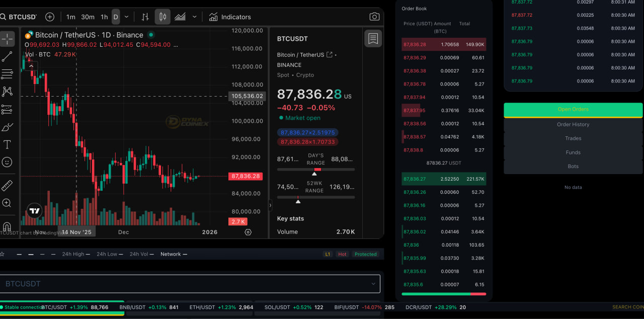Open the text annotation tool
The width and height of the screenshot is (644, 319).
click(7, 145)
